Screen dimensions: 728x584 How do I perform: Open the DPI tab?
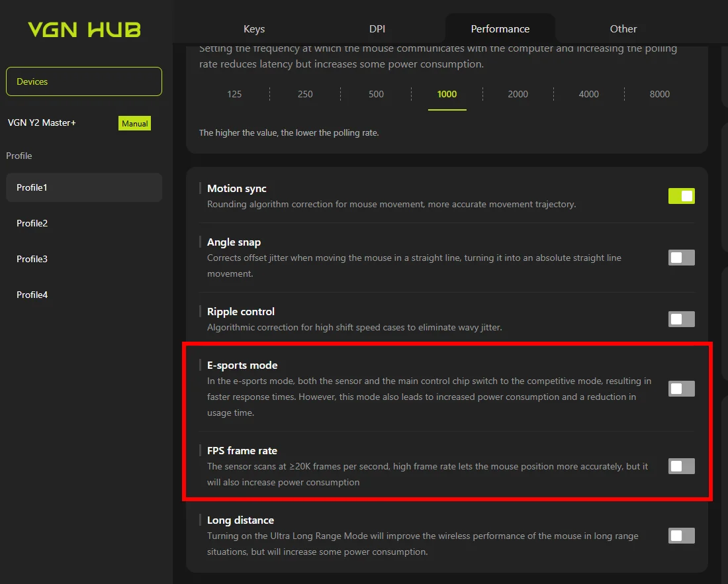[x=377, y=29]
